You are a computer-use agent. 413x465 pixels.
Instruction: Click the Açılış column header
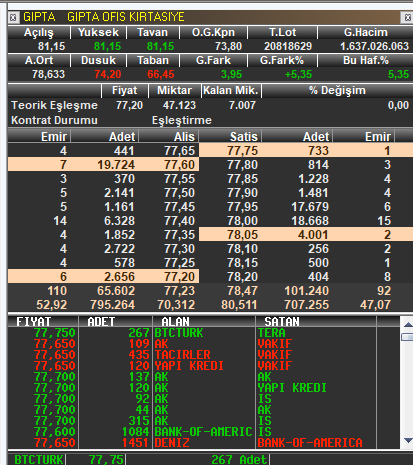click(39, 32)
